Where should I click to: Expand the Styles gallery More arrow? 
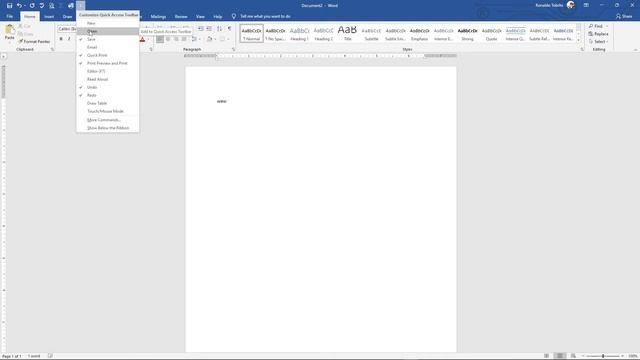(578, 40)
